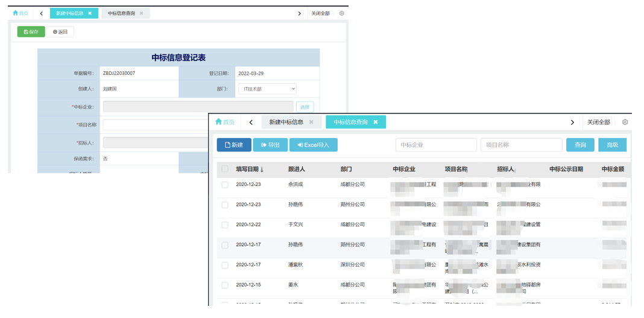Viewport: 644px width, 318px height.
Task: Click the green 保存 button
Action: click(x=31, y=32)
